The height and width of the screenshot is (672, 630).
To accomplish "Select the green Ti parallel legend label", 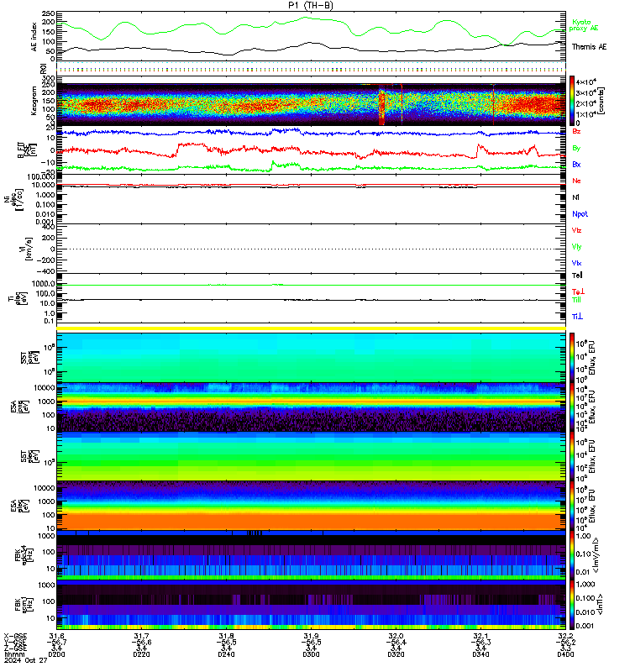I will [x=576, y=300].
